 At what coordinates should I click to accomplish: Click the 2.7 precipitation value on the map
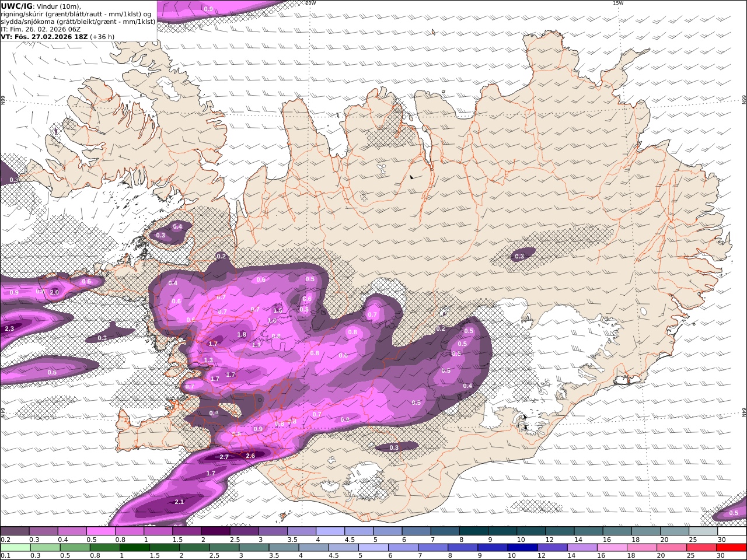pyautogui.click(x=224, y=457)
